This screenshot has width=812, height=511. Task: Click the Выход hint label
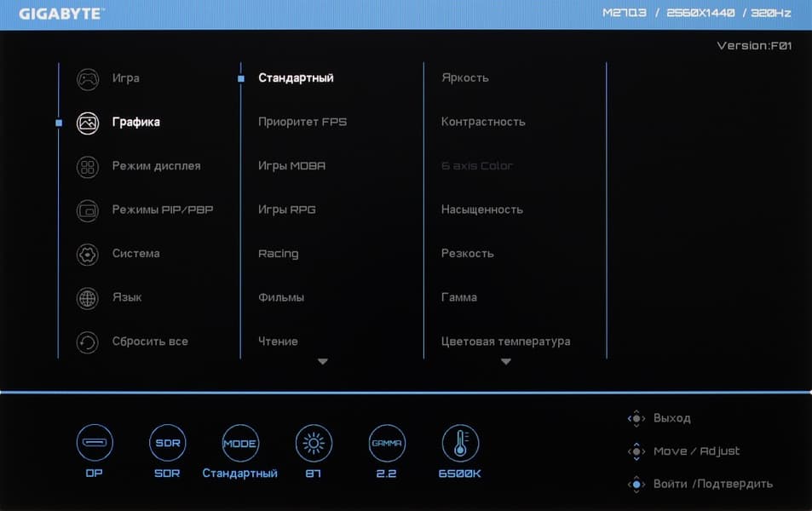pyautogui.click(x=671, y=418)
